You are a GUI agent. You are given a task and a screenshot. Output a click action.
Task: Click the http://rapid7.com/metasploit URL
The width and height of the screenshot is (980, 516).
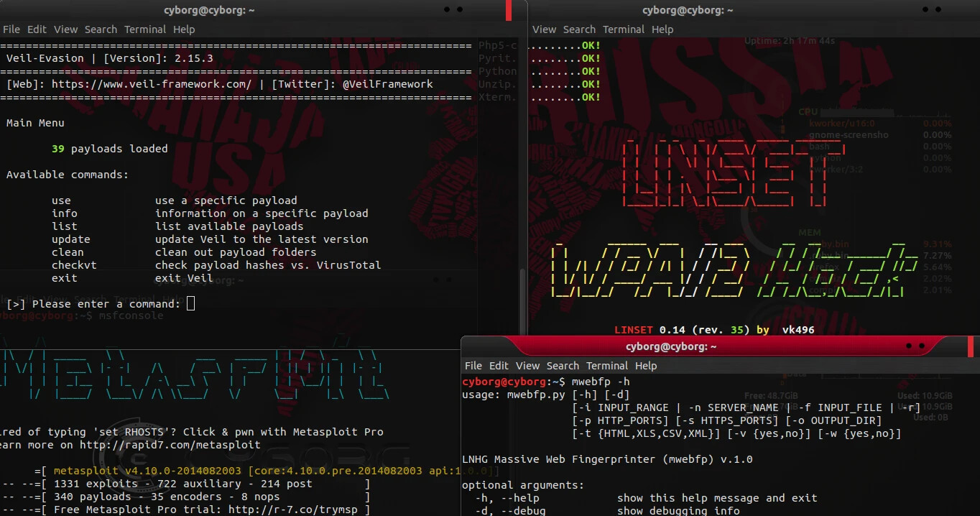point(170,445)
